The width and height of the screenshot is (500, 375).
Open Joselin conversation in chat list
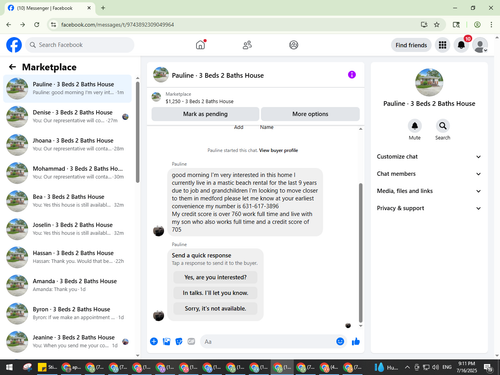[67, 229]
